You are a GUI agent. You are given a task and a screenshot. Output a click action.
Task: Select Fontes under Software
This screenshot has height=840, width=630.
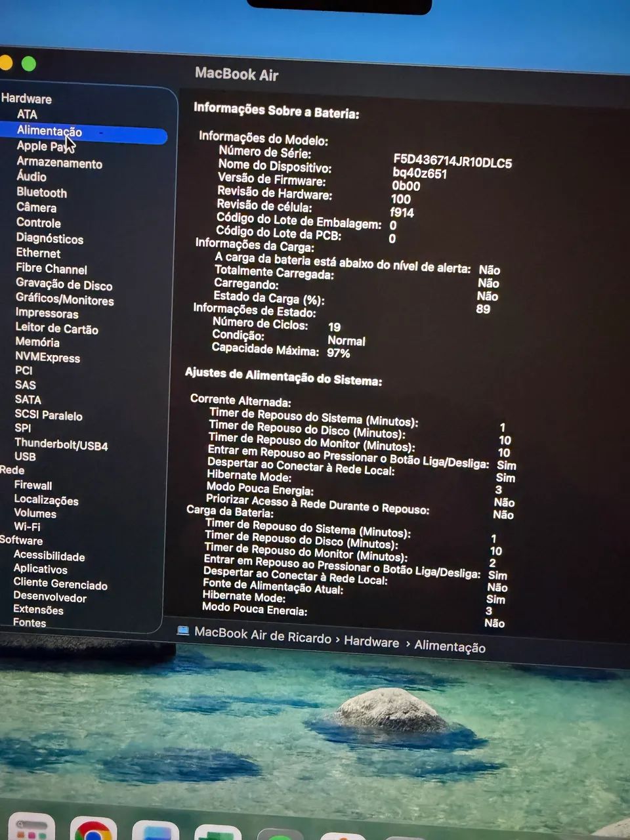[30, 623]
